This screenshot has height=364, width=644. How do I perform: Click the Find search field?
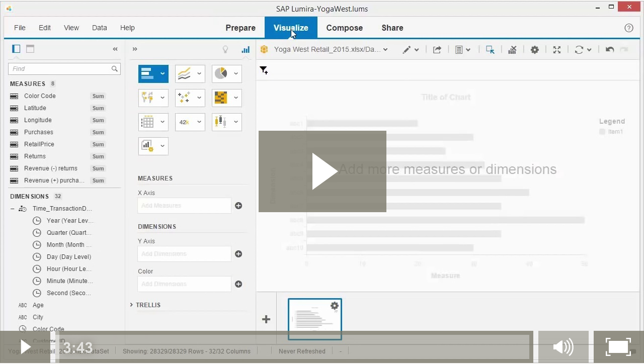tap(60, 69)
